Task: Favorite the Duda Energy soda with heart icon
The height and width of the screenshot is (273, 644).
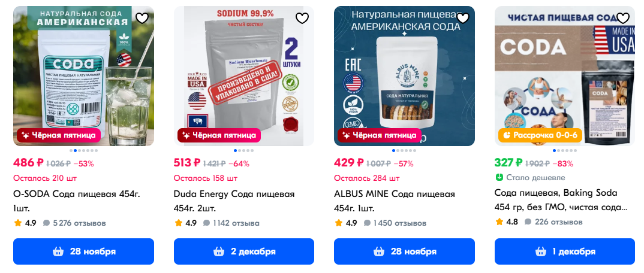Action: (x=302, y=18)
